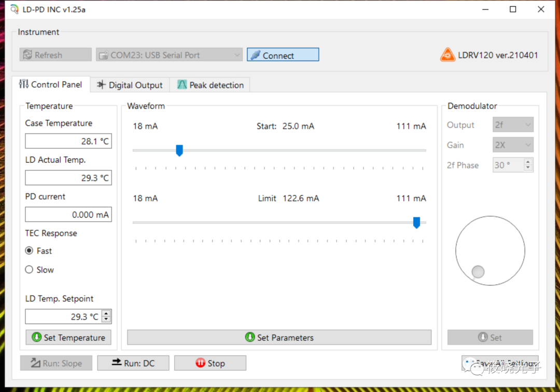Open the Peak detection tab
Viewport: 560px width, 392px height.
click(211, 85)
